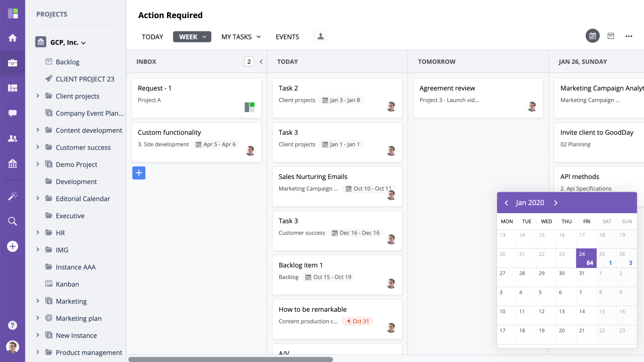Open the Kanban project
The image size is (644, 362).
pyautogui.click(x=67, y=284)
